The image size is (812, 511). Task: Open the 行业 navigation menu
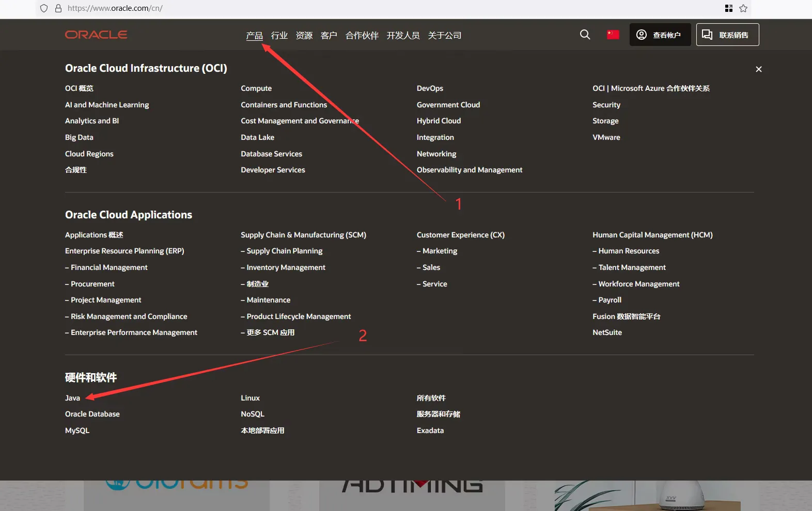(279, 36)
